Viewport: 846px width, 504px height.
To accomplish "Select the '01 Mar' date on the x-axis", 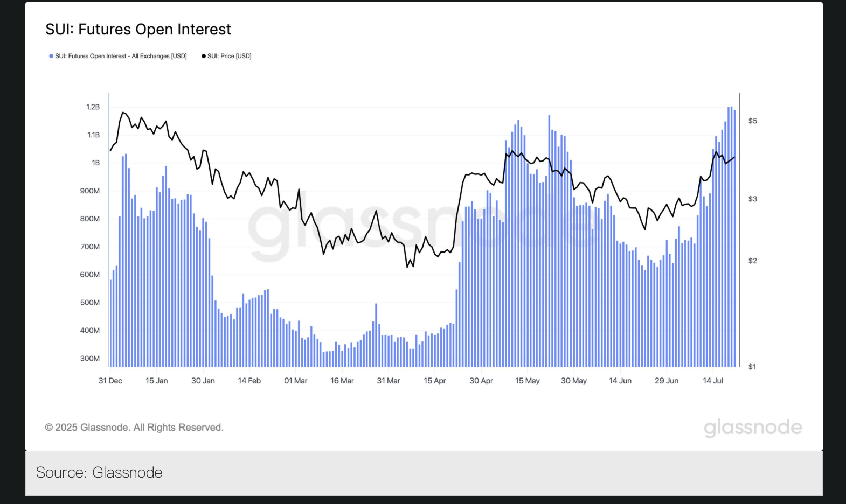I will click(296, 381).
